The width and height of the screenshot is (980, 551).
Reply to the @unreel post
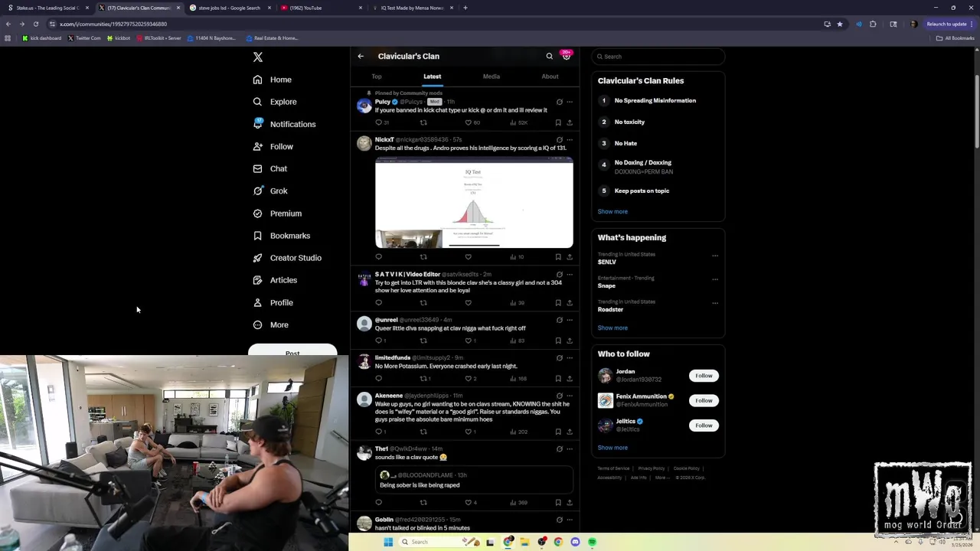coord(378,341)
